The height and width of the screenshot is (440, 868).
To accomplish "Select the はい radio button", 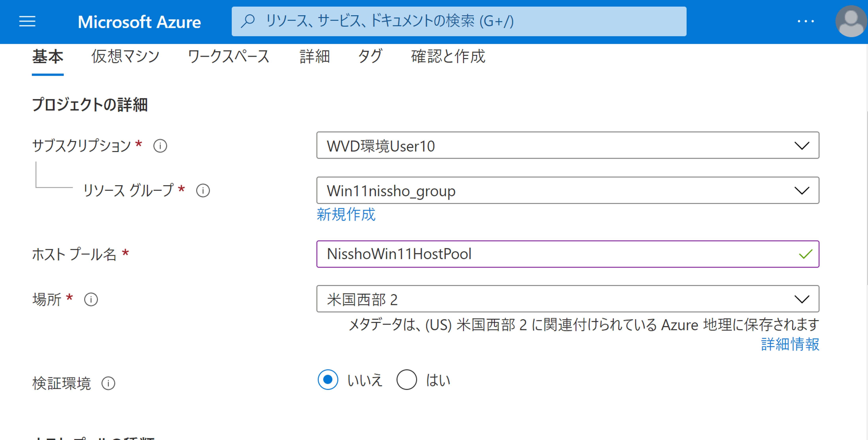I will (406, 380).
